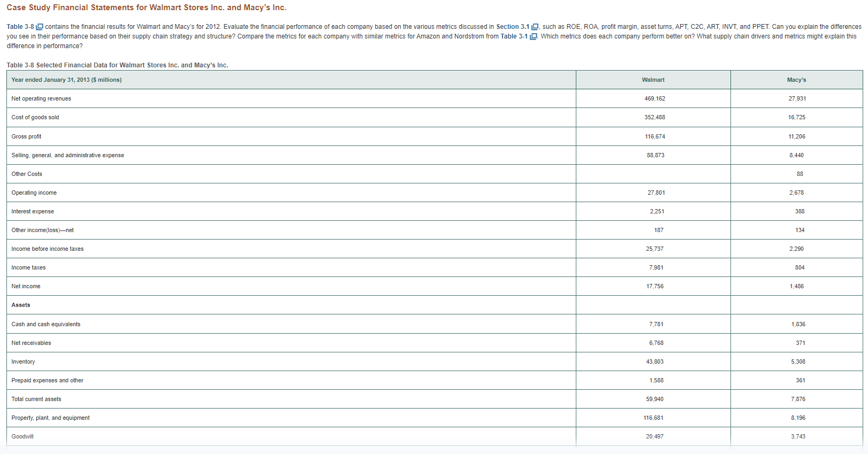Click the Other Costs row label
This screenshot has width=868, height=454.
pyautogui.click(x=27, y=174)
